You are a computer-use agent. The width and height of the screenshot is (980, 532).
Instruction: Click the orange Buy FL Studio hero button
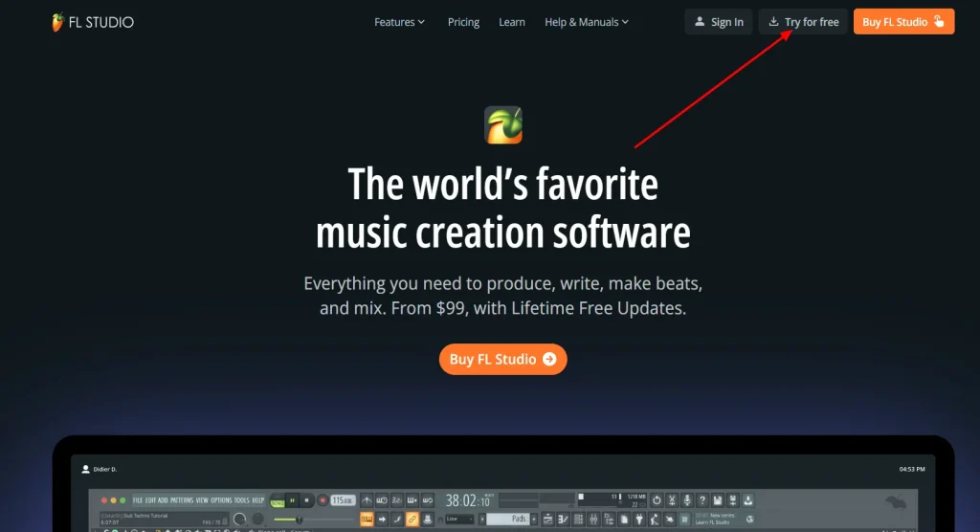pos(503,360)
